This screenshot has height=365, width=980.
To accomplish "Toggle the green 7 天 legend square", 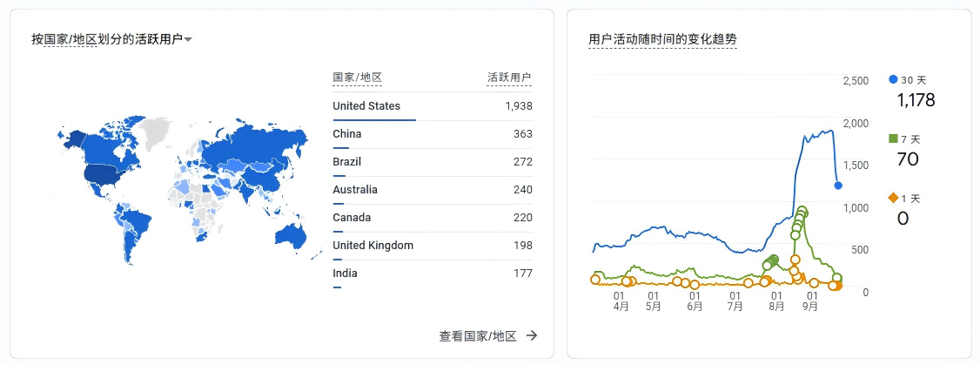I will tap(893, 139).
